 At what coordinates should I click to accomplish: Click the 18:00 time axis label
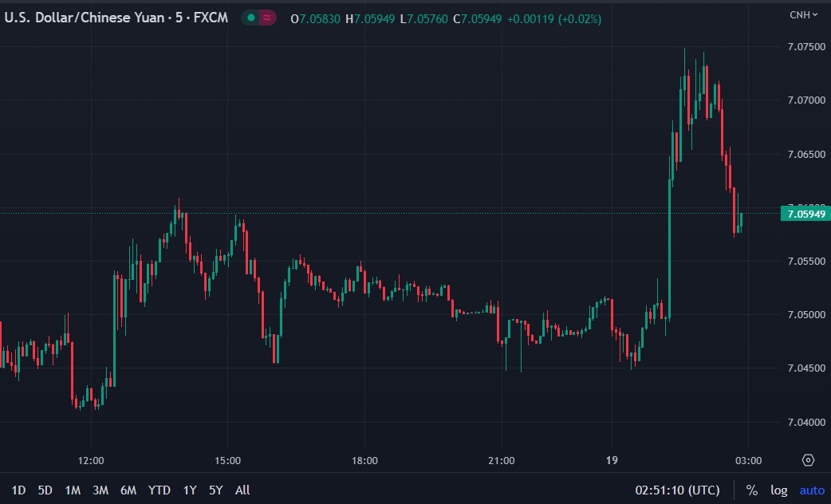pyautogui.click(x=364, y=461)
